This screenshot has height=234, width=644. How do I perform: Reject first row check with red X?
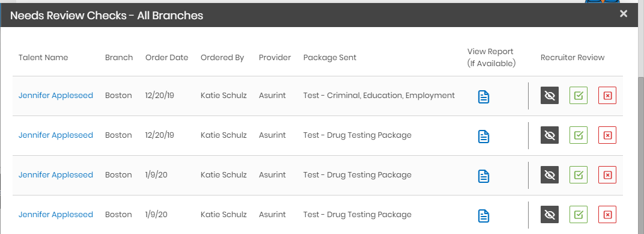click(x=607, y=96)
